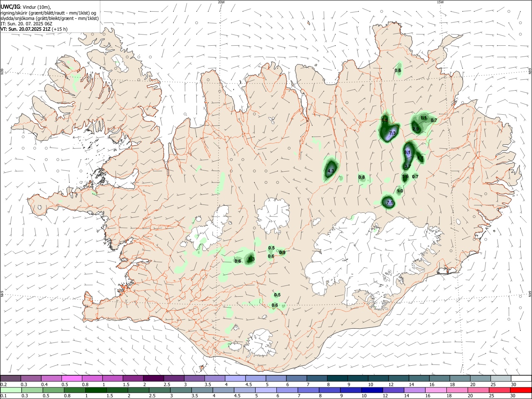Select the lavender 4–4.5 swatch in top row
Viewport: 532px width, 399px height.
click(235, 379)
